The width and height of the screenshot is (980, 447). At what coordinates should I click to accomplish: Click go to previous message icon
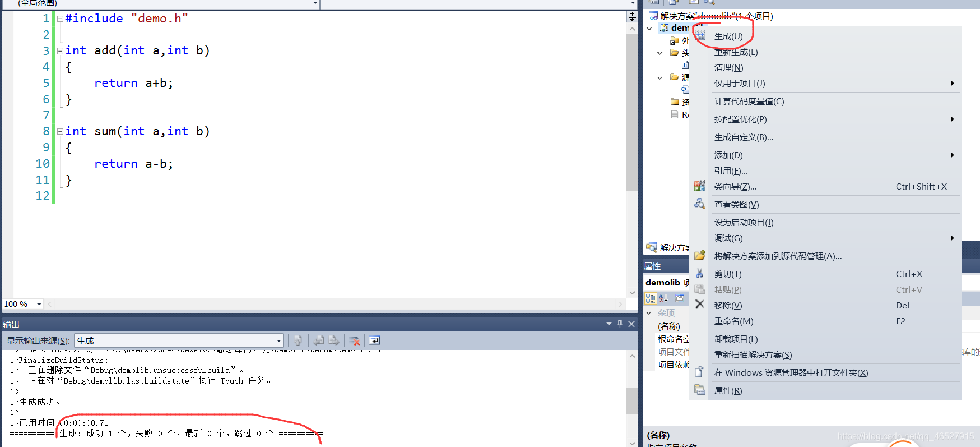pos(318,340)
